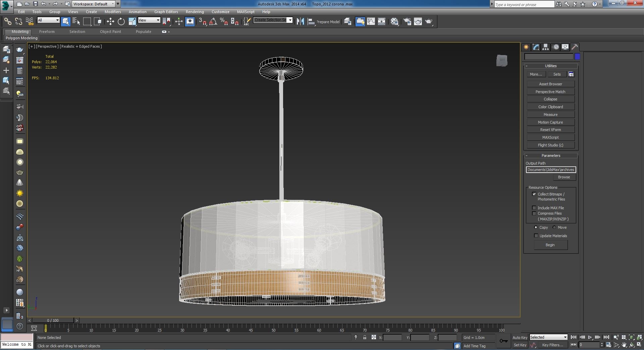Open the Render Setup dialog
Screen dimensions: 644x350
click(407, 21)
